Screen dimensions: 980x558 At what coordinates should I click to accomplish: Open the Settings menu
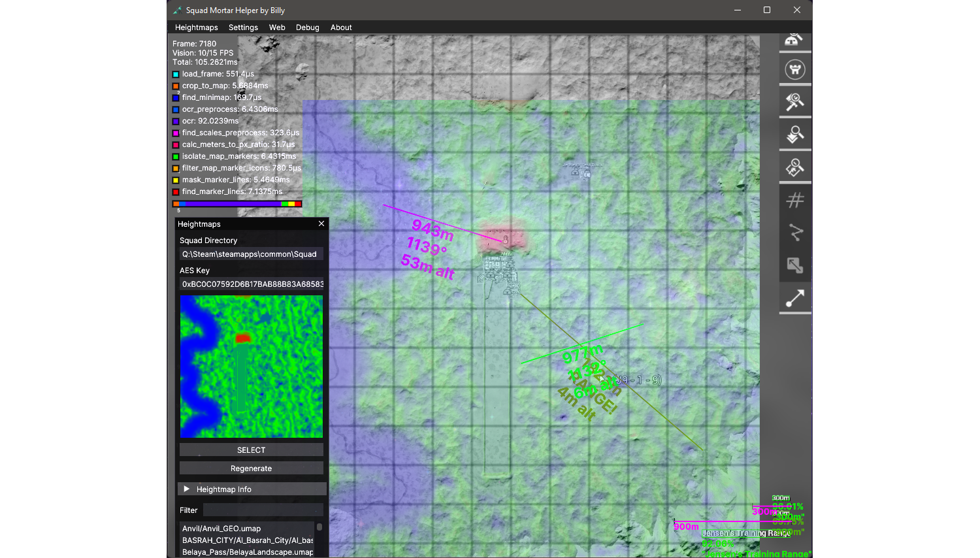pos(243,27)
